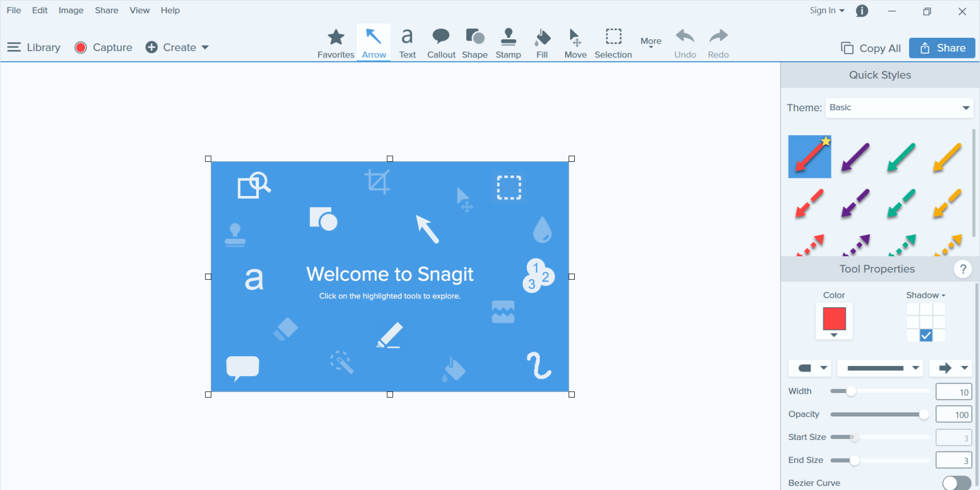Open the Theme dropdown

[x=899, y=108]
